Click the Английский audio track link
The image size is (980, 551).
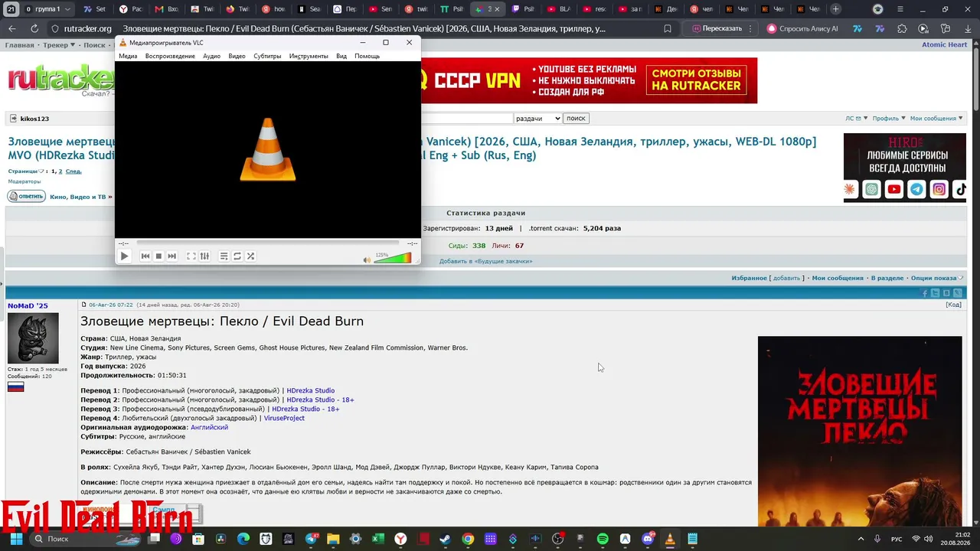pos(209,427)
